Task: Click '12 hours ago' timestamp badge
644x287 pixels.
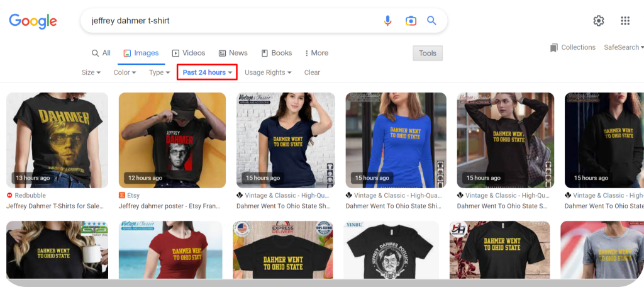Action: 145,178
